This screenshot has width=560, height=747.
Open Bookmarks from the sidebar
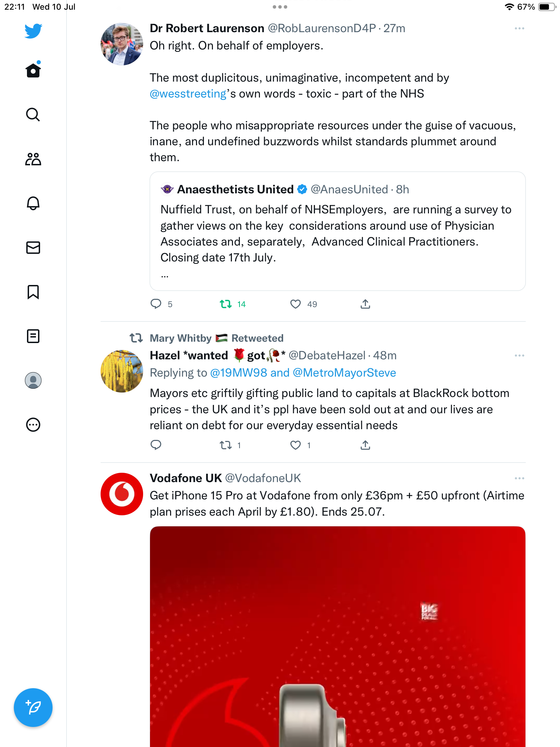tap(33, 292)
